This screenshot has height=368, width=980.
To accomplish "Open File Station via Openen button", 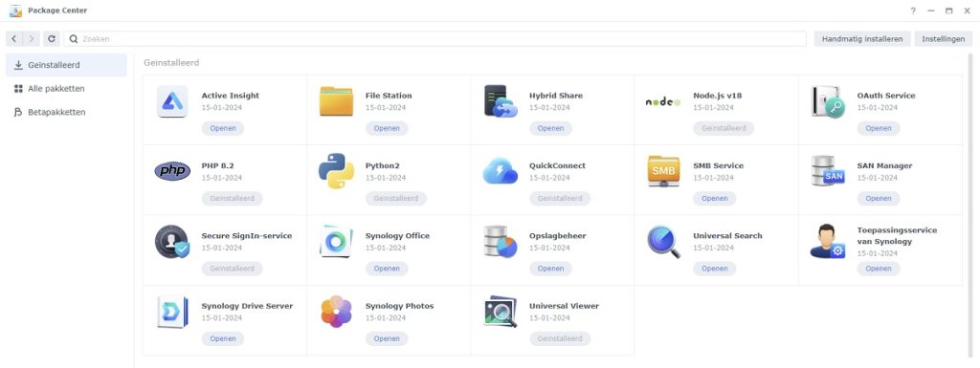I will click(387, 128).
